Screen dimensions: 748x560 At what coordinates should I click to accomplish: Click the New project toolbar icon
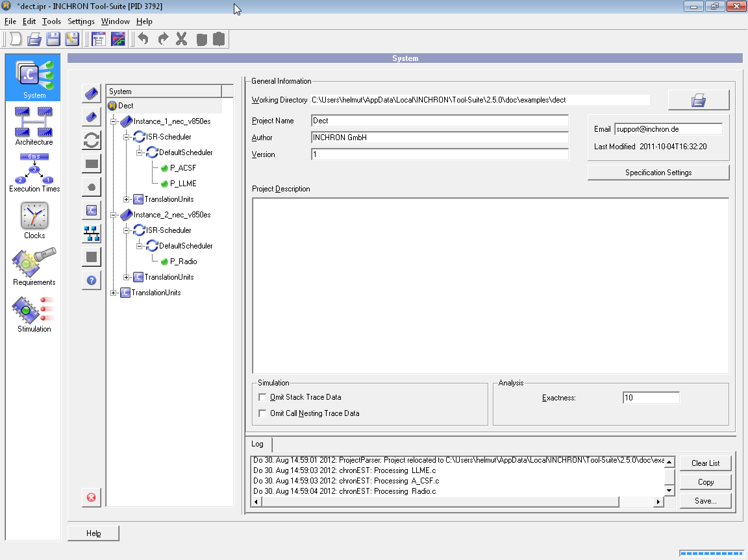pyautogui.click(x=16, y=39)
